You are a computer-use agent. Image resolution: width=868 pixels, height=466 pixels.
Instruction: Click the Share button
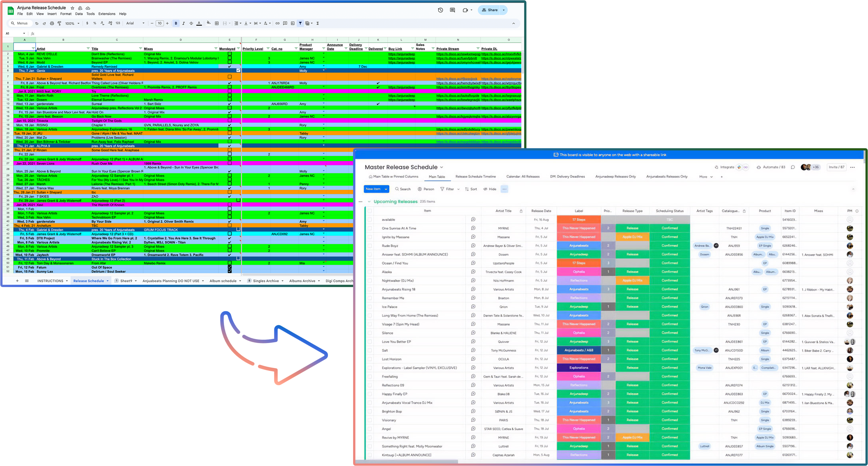[x=489, y=10]
